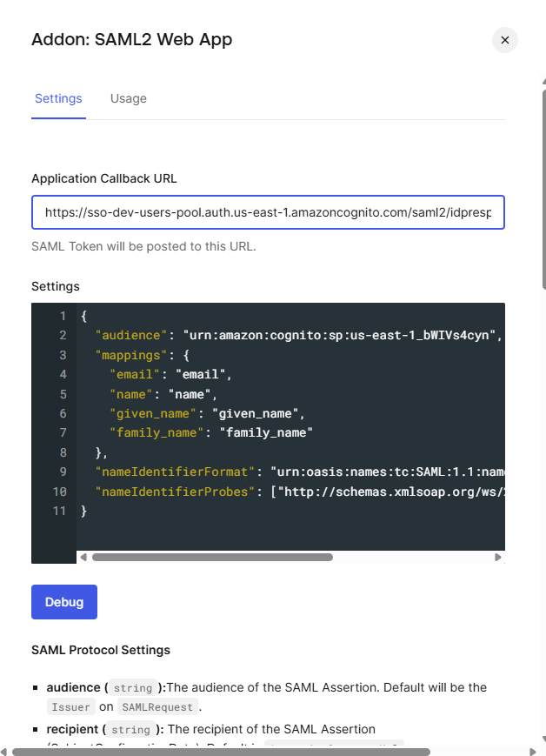
Task: Click the SAMLRequest code label
Action: pyautogui.click(x=157, y=707)
